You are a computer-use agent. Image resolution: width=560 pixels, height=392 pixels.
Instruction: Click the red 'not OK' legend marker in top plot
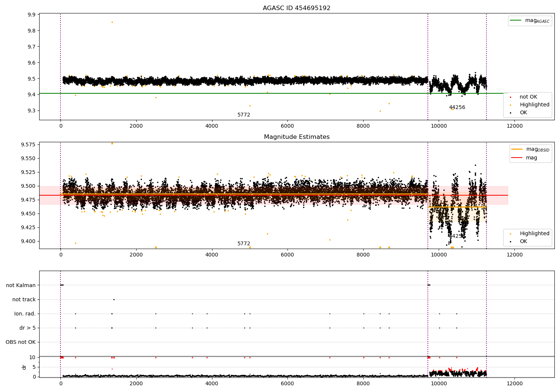coord(510,97)
